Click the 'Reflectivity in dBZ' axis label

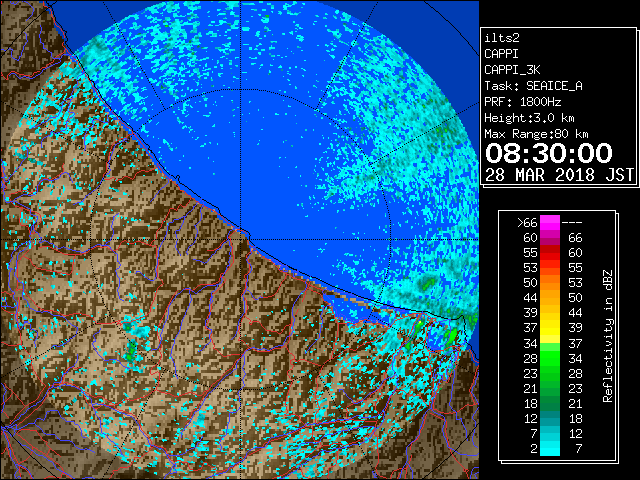pyautogui.click(x=607, y=336)
